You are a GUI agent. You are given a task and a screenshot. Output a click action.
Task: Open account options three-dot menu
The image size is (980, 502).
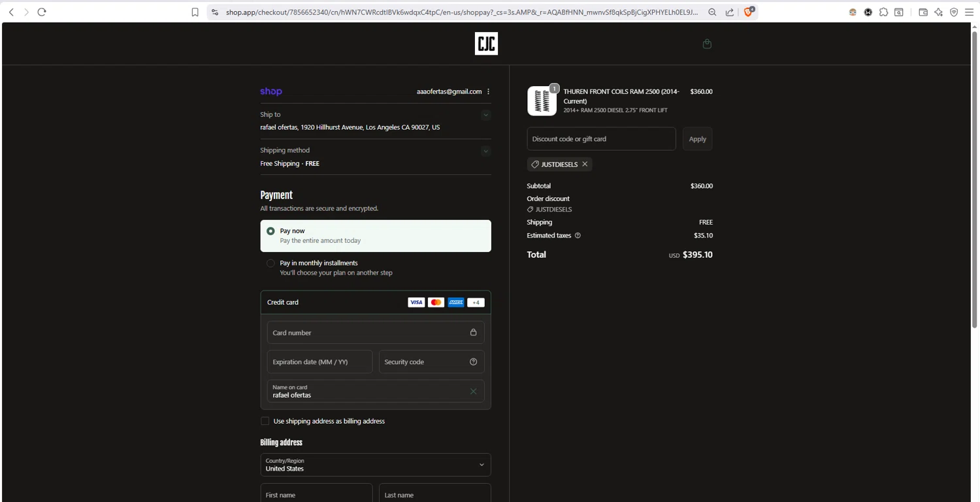(489, 91)
